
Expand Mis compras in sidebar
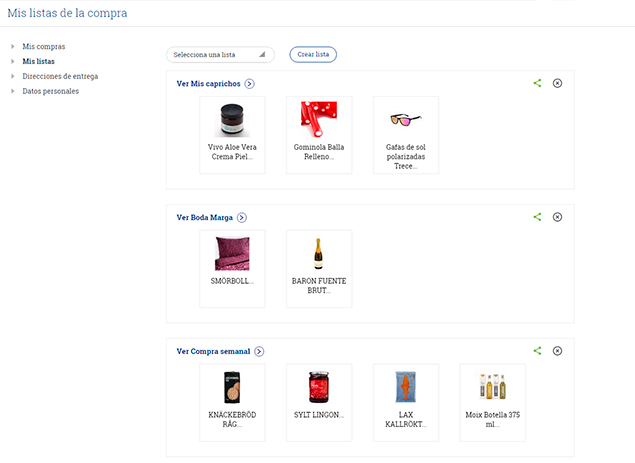point(13,47)
